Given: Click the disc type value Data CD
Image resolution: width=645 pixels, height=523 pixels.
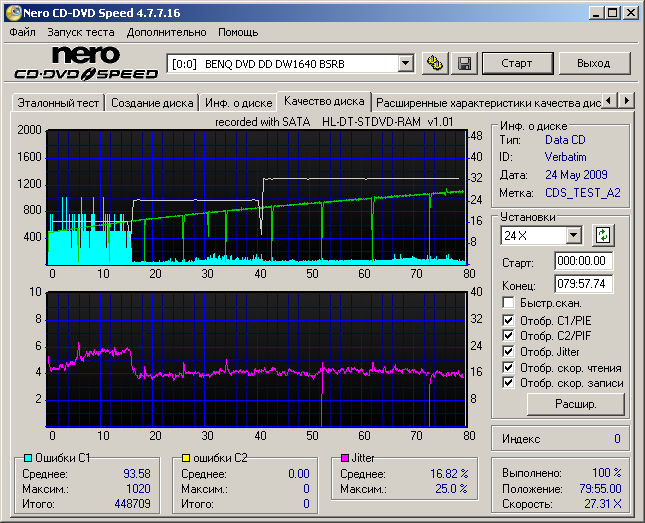Looking at the screenshot, I should pos(565,140).
